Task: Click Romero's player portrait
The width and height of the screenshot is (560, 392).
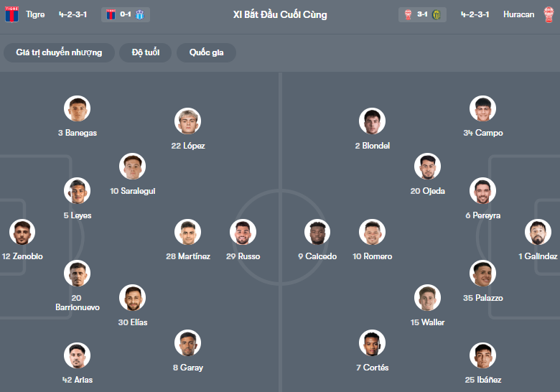Action: click(372, 233)
